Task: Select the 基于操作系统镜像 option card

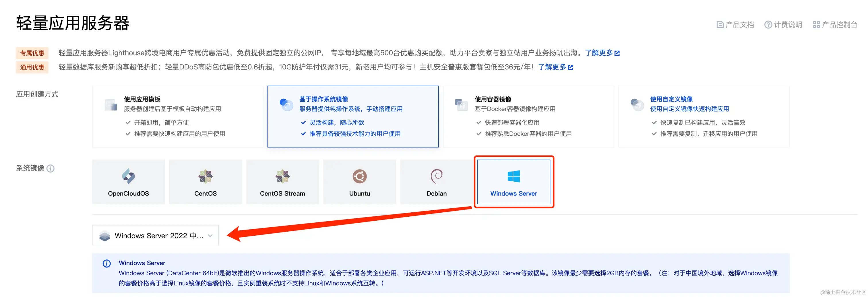Action: [353, 117]
